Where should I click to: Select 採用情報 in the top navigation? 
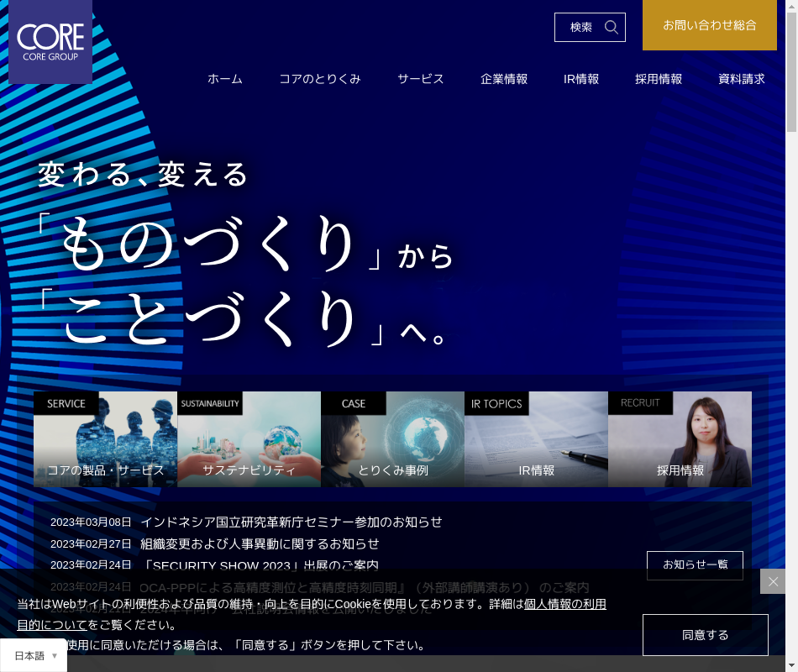coord(659,79)
